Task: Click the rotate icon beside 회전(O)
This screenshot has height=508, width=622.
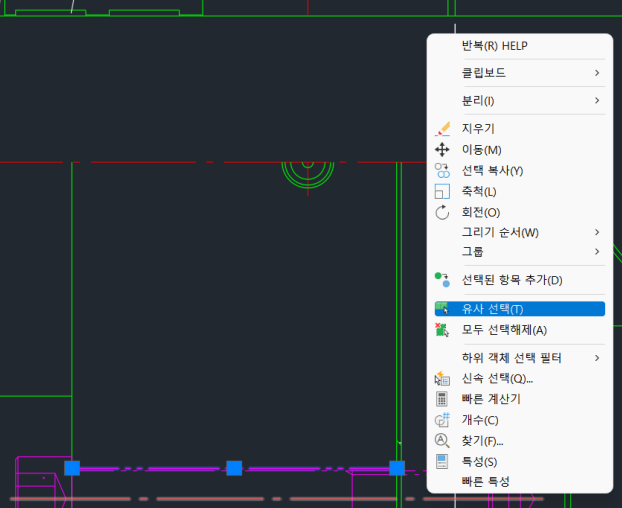Action: coord(442,212)
